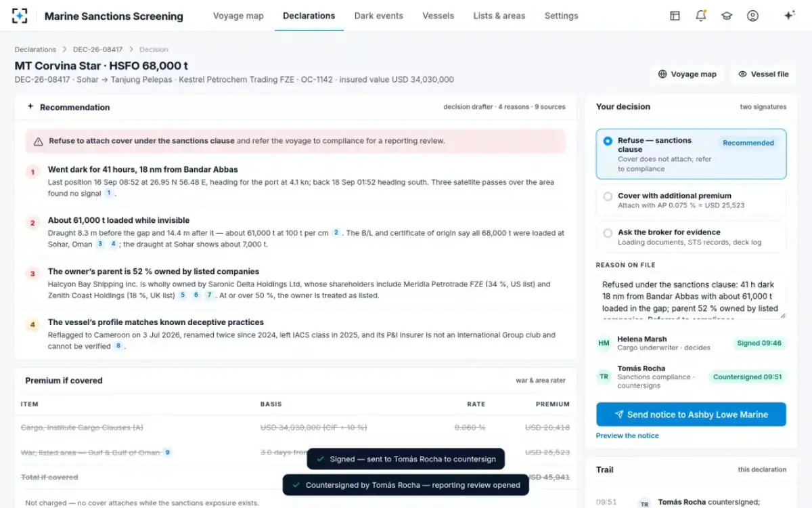Open source citation 8 badge
Screen dimensions: 812x508
[x=118, y=346]
